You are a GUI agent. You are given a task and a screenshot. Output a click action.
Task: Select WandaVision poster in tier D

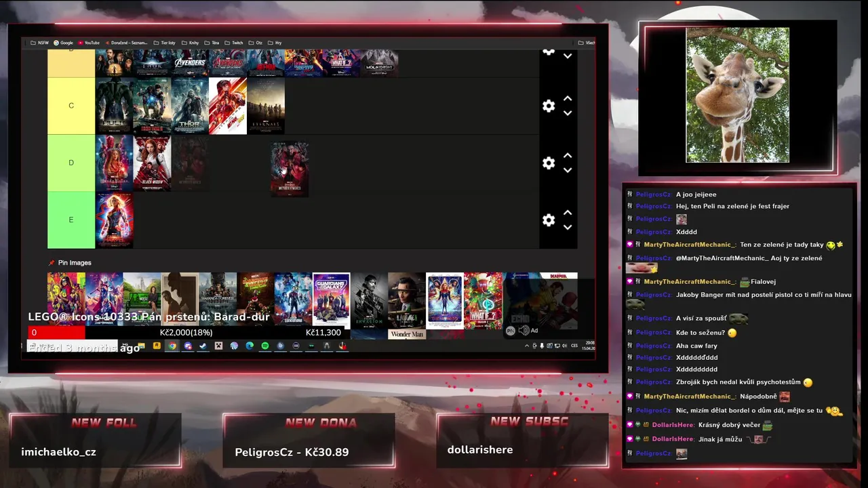[114, 163]
